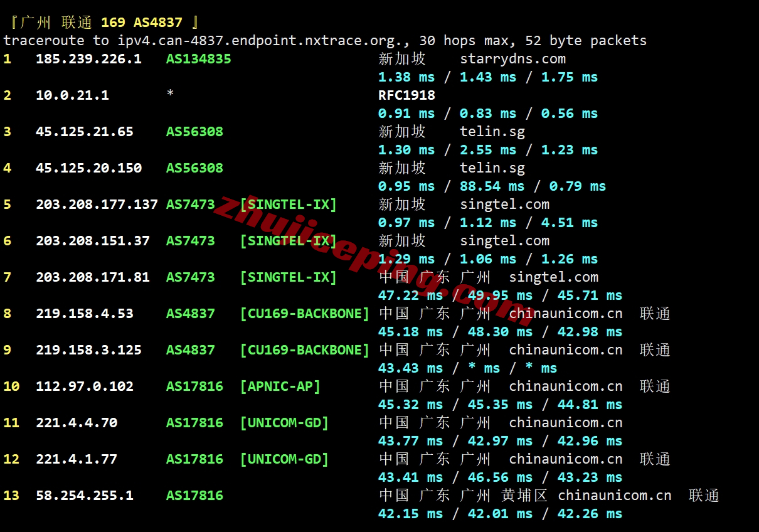Viewport: 759px width, 532px height.
Task: Select IP address 219.158.4.53
Action: (x=85, y=314)
